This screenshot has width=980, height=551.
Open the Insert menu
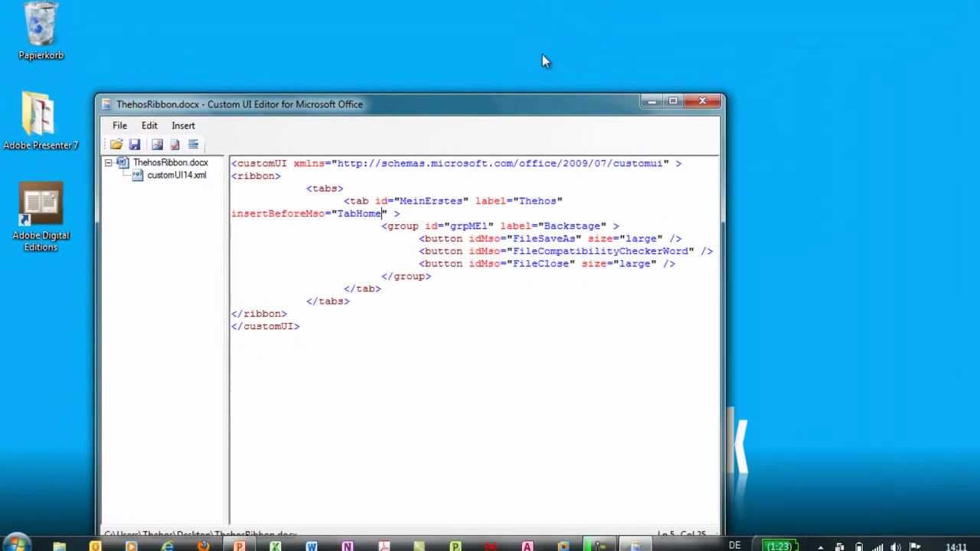click(x=183, y=126)
